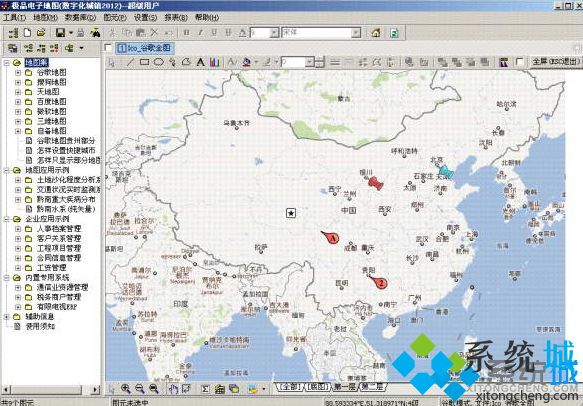Click the red pushpin marker near 银川
Image resolution: width=583 pixels, height=406 pixels.
(376, 183)
